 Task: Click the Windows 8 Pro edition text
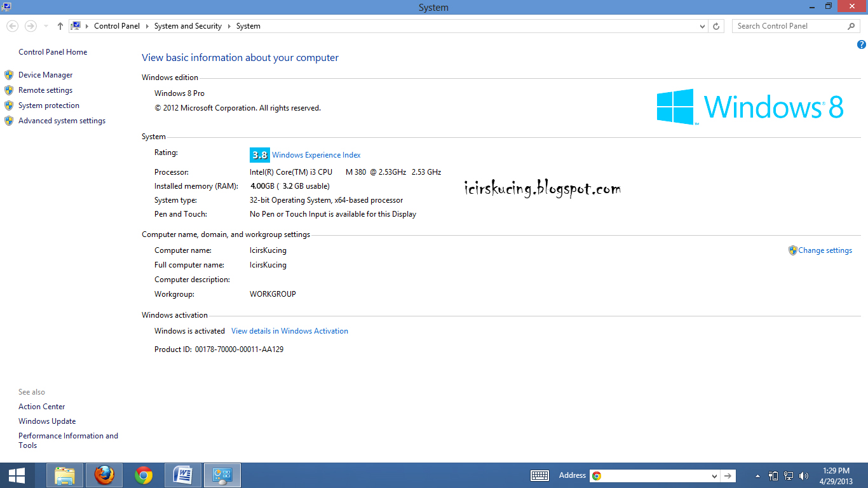179,93
